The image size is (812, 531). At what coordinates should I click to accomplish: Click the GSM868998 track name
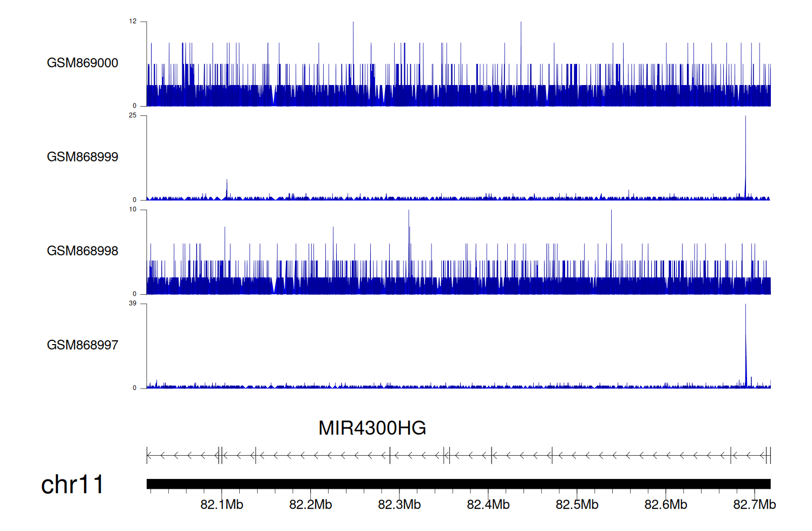click(x=82, y=251)
